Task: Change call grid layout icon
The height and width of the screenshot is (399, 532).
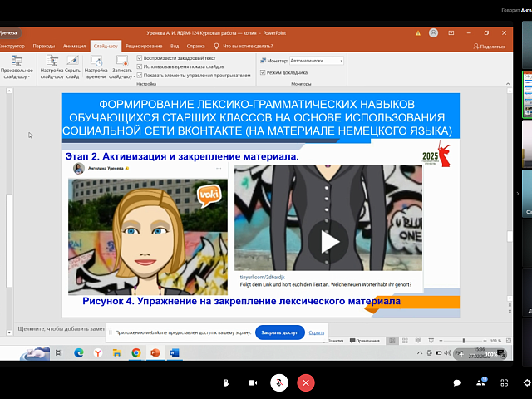Action: [505, 382]
